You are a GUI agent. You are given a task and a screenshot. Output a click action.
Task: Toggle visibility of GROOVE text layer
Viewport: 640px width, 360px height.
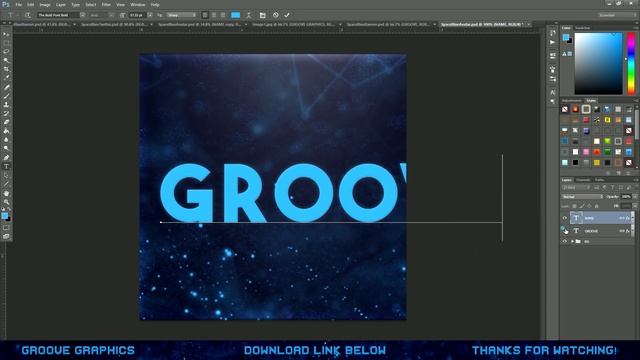(x=565, y=231)
